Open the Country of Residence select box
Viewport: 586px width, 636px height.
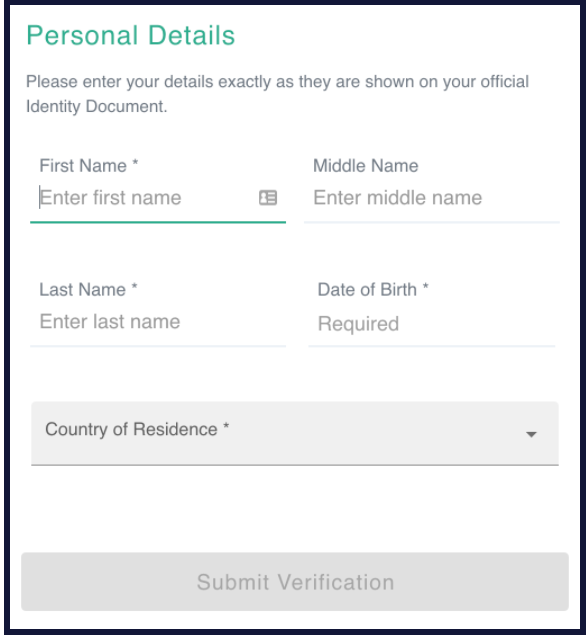(x=295, y=433)
